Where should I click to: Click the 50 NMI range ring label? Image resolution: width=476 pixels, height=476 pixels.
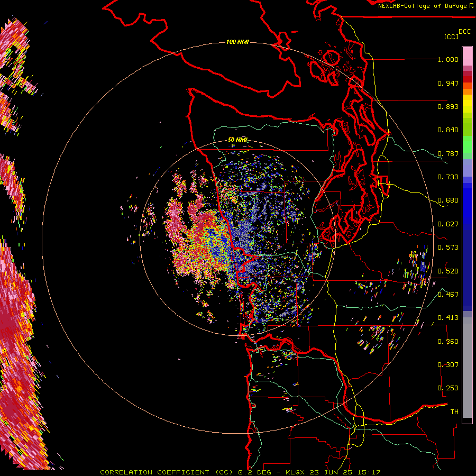[237, 140]
